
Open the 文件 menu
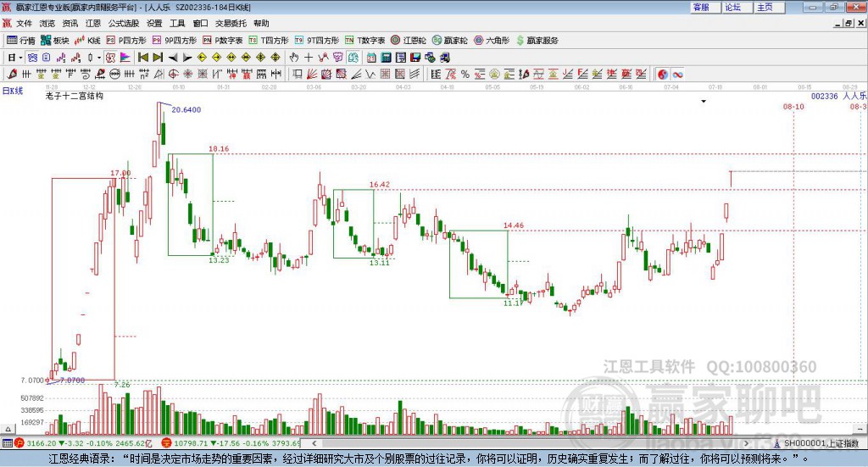click(24, 23)
